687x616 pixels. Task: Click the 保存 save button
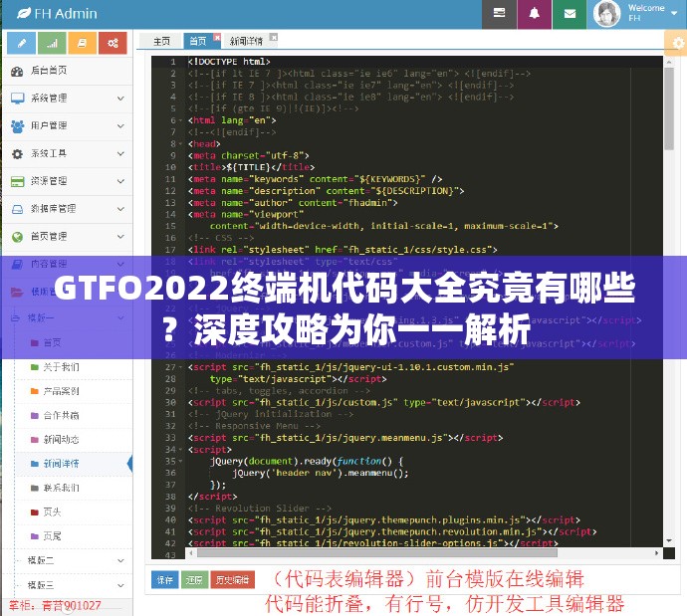[x=164, y=580]
